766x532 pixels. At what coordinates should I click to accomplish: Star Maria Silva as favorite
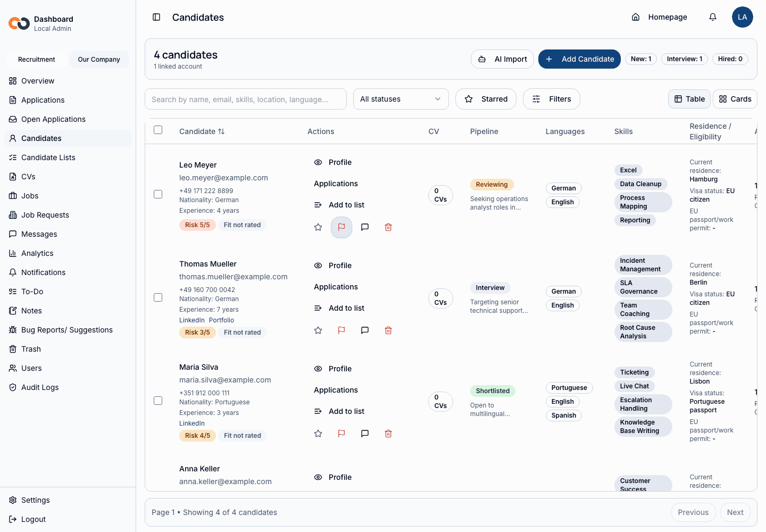(x=318, y=434)
